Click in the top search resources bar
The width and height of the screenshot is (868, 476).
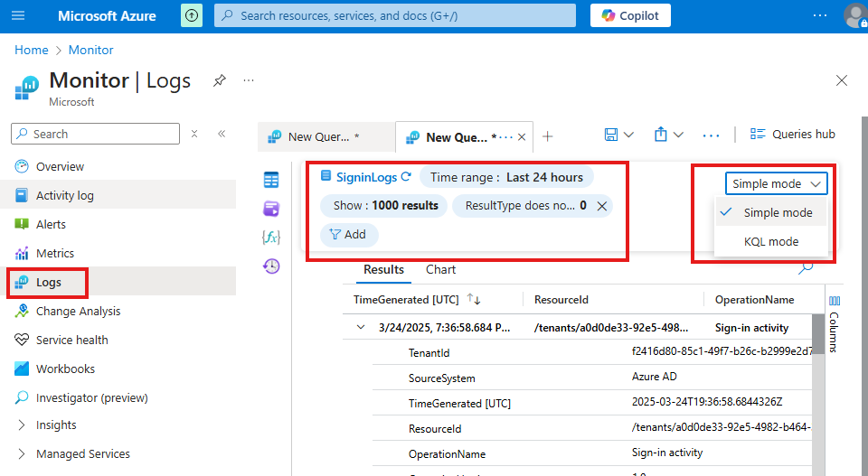pos(395,15)
